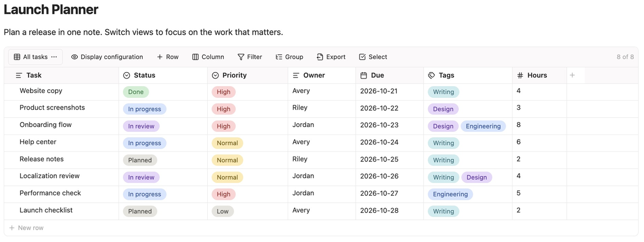Open the Owner column header menu
Screen dimensions: 644x242
pyautogui.click(x=322, y=75)
